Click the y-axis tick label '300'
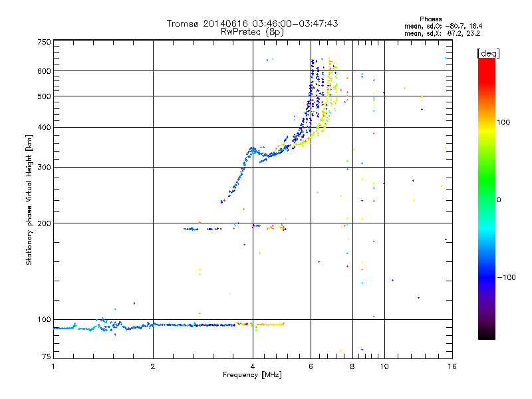 [45, 168]
